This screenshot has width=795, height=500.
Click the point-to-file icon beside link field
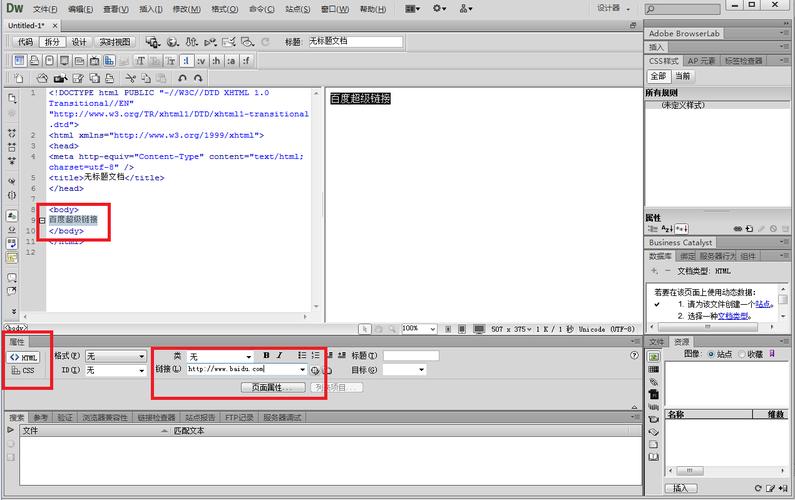(x=315, y=370)
